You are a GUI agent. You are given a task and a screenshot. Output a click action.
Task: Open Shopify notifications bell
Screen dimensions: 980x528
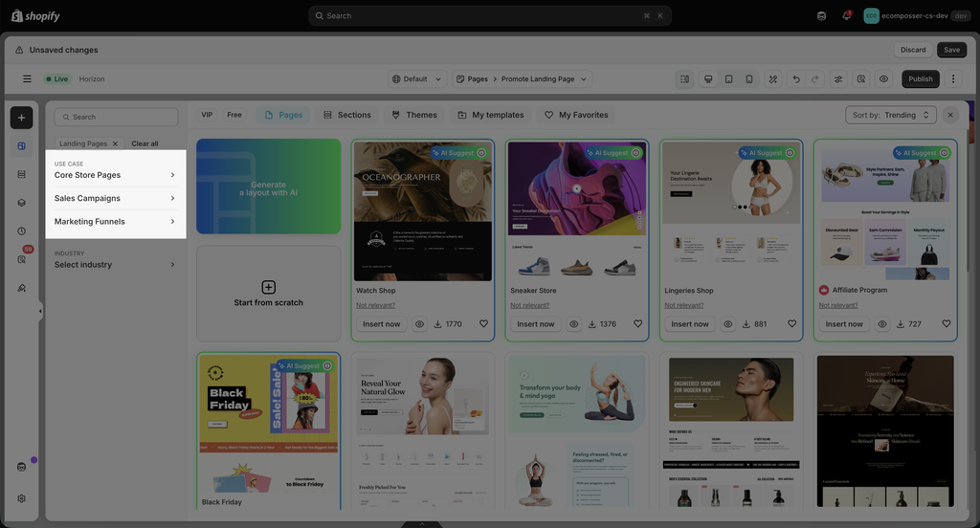846,15
